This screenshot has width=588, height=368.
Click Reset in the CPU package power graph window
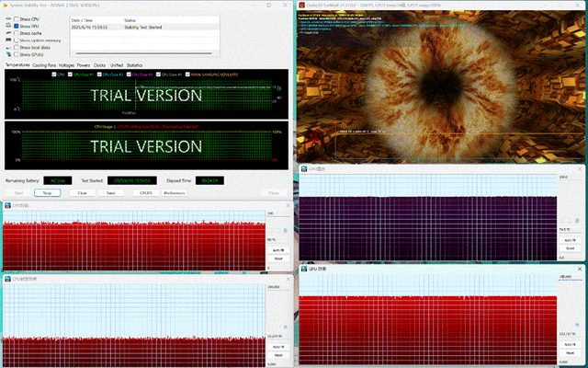pyautogui.click(x=278, y=355)
